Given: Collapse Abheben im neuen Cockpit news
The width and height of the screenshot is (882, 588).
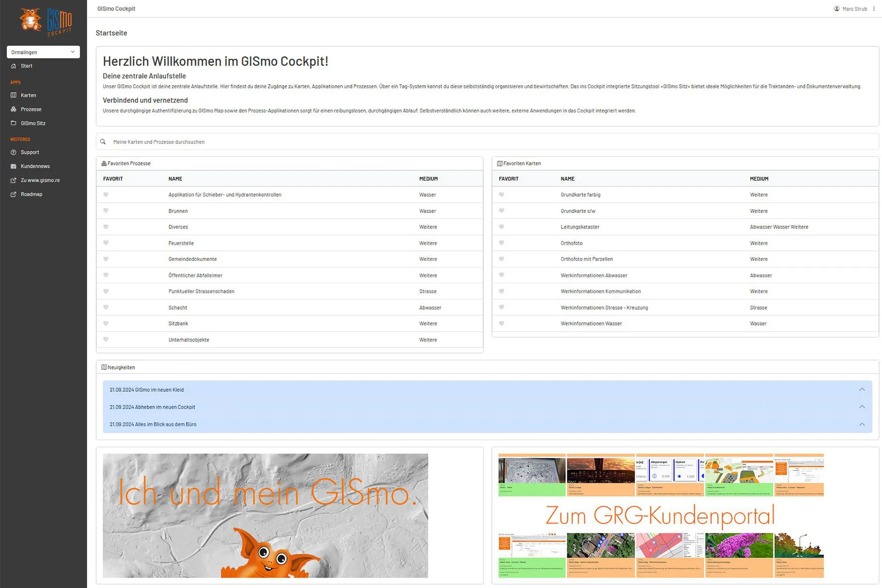Looking at the screenshot, I should point(862,407).
